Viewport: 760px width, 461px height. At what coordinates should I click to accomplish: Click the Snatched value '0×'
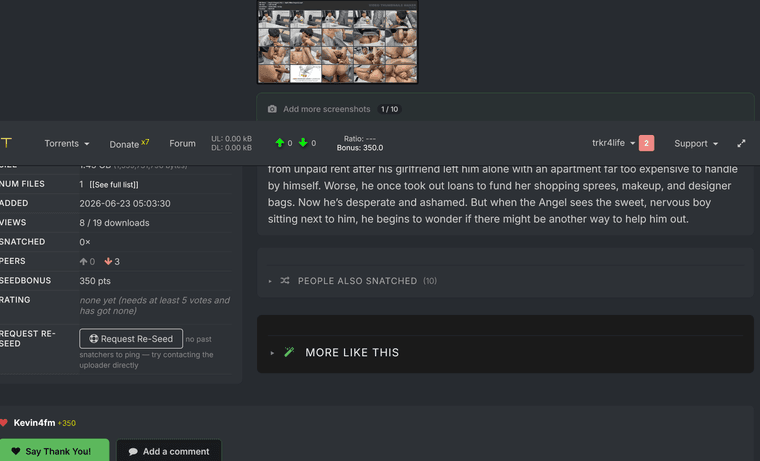pyautogui.click(x=85, y=242)
